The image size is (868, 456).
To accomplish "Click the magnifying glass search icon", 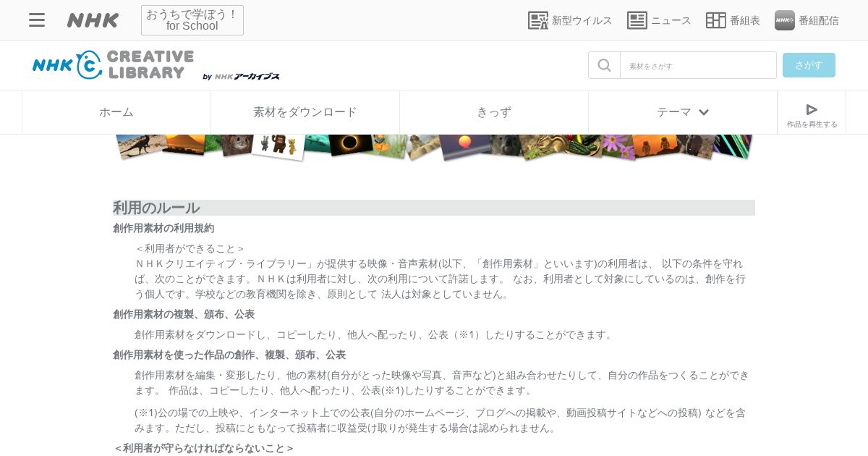I will coord(604,65).
